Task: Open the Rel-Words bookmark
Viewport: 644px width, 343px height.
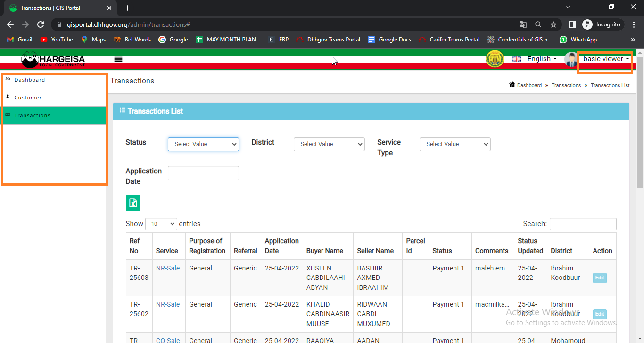Action: 132,40
